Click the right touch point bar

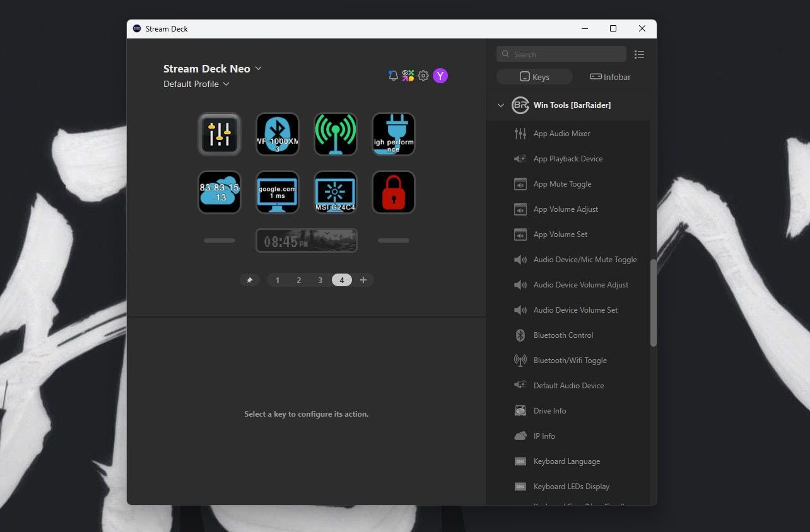394,240
